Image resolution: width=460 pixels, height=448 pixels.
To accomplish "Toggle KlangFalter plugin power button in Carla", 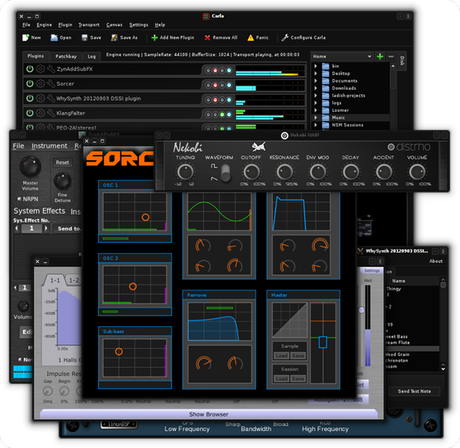I will pos(30,113).
